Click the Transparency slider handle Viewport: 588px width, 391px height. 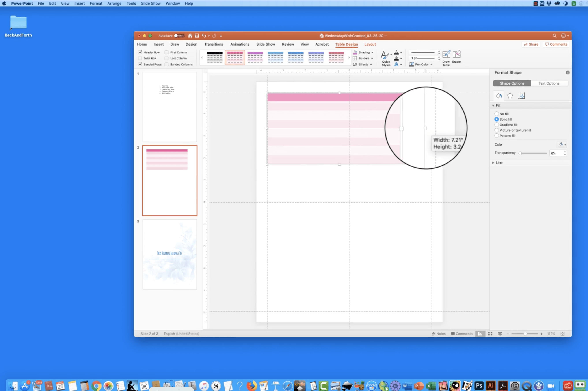[520, 153]
